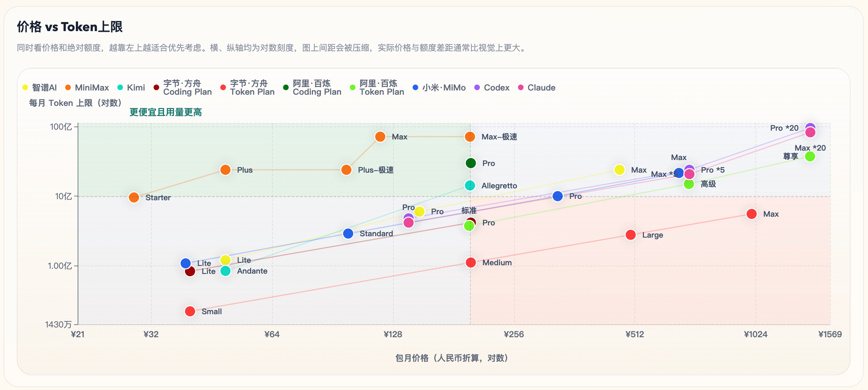Toggle the MiniMax legend series
Screen dimensions: 868x390
pos(87,88)
